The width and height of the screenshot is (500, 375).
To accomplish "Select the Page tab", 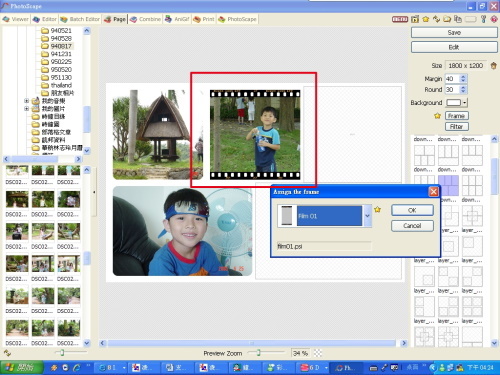I will coord(115,19).
